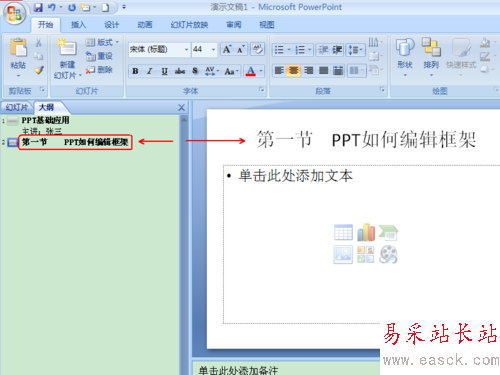Select outline item PPT基础应用
The width and height of the screenshot is (500, 375).
pos(45,120)
